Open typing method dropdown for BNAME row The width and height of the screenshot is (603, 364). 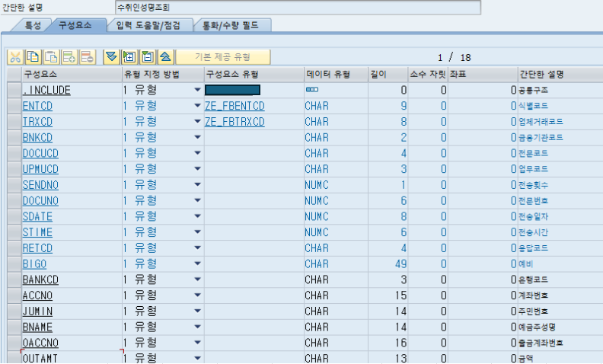click(198, 327)
